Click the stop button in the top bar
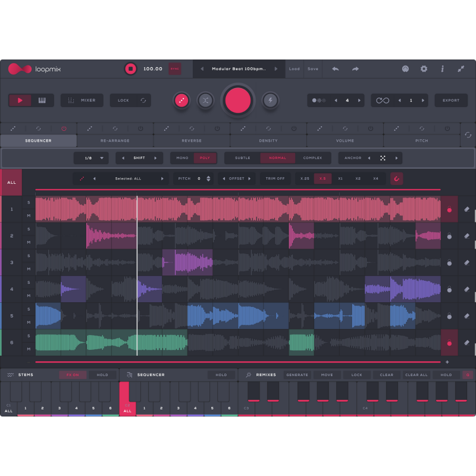 (130, 69)
